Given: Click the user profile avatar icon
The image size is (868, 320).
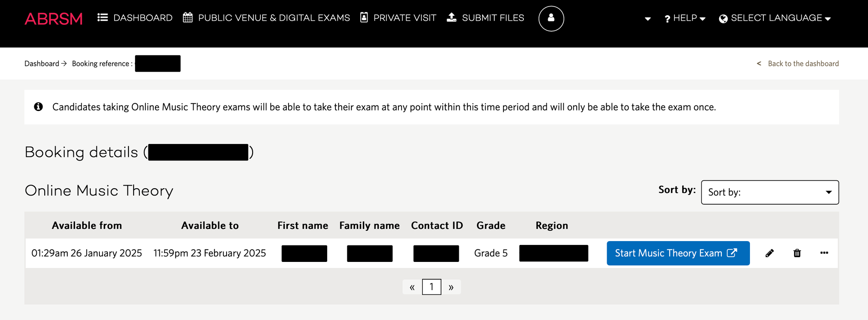Looking at the screenshot, I should tap(551, 19).
